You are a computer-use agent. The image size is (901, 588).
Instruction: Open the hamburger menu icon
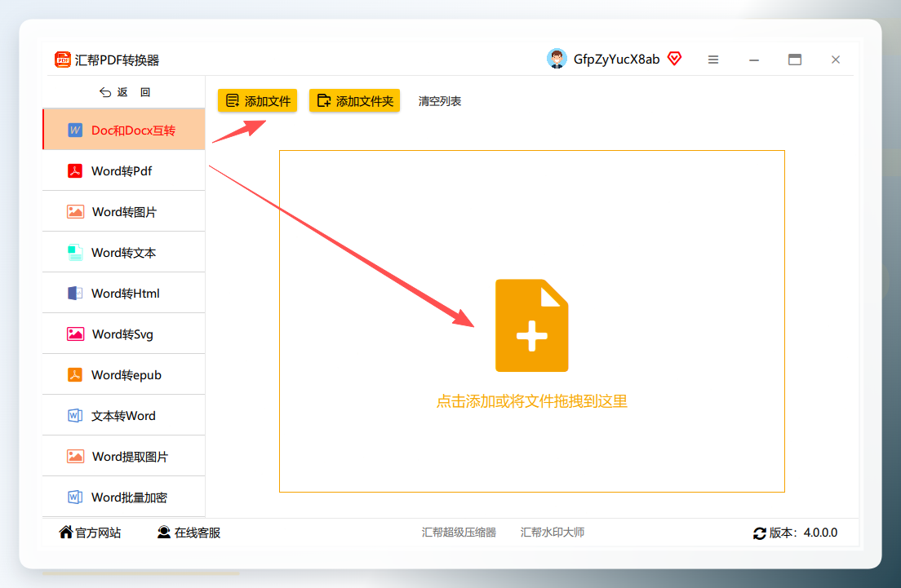713,60
